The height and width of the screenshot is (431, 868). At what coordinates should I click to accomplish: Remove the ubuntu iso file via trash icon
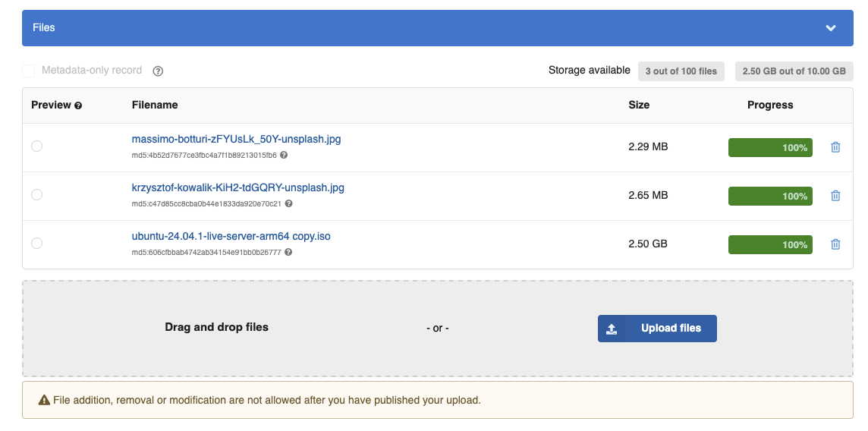pos(835,244)
